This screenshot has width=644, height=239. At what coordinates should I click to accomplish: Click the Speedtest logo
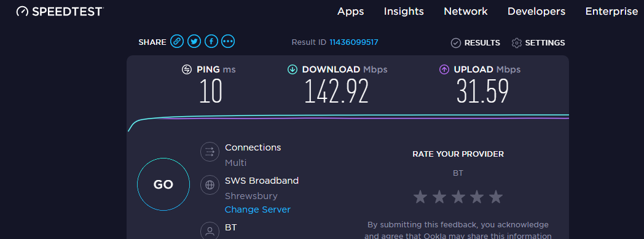click(60, 12)
